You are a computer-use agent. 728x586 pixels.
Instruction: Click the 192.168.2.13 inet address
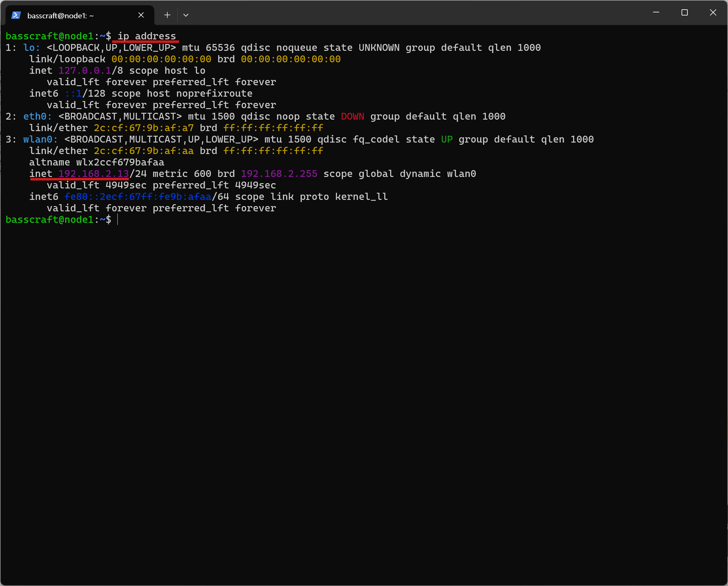click(94, 174)
